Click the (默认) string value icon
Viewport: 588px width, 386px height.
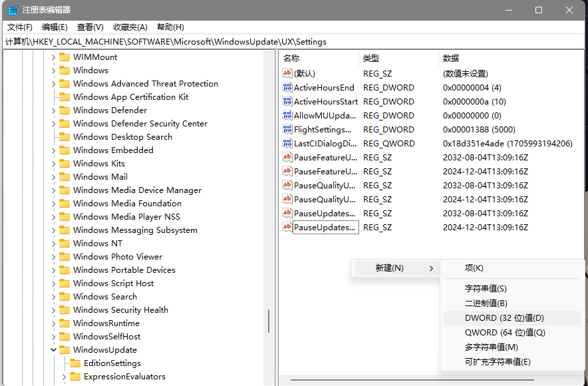(x=287, y=73)
